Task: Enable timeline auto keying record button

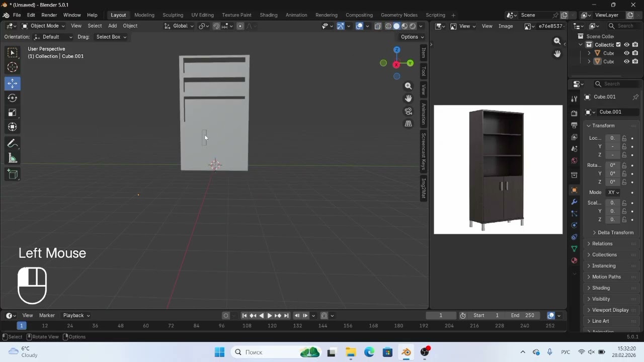Action: point(226,316)
